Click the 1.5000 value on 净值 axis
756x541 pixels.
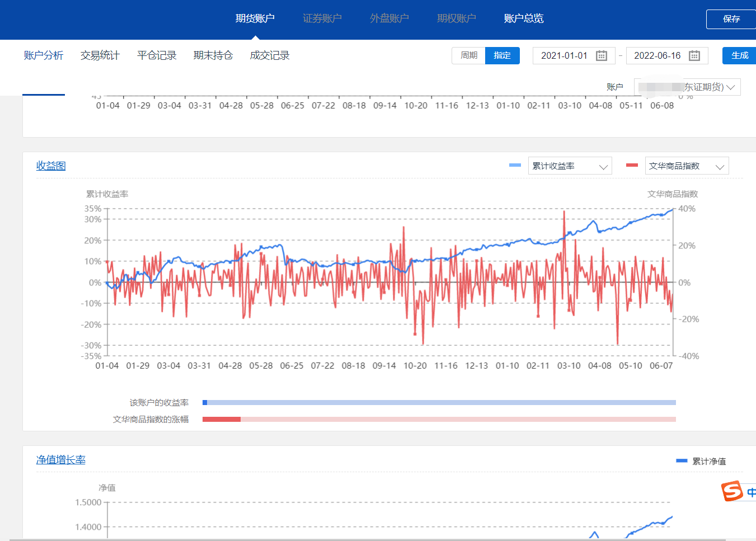coord(88,502)
